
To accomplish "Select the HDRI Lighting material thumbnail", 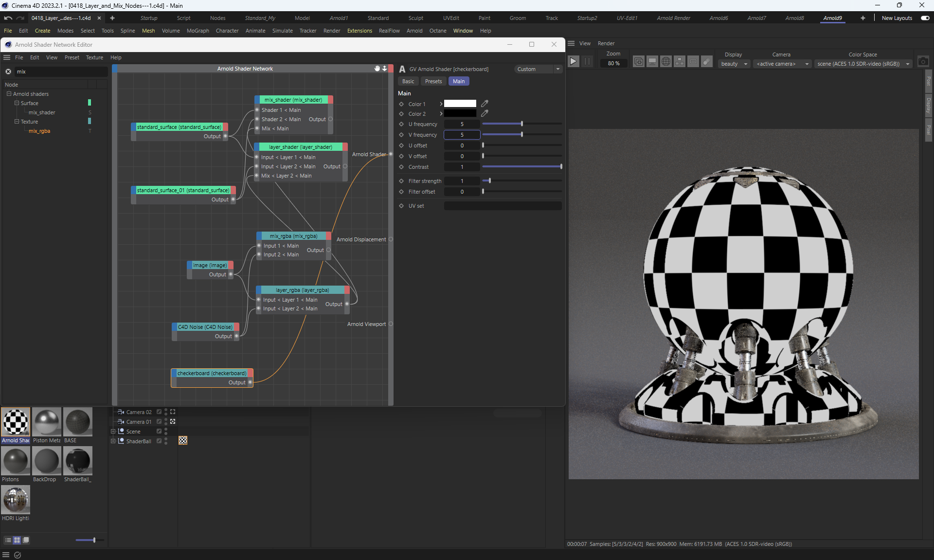I will [16, 500].
